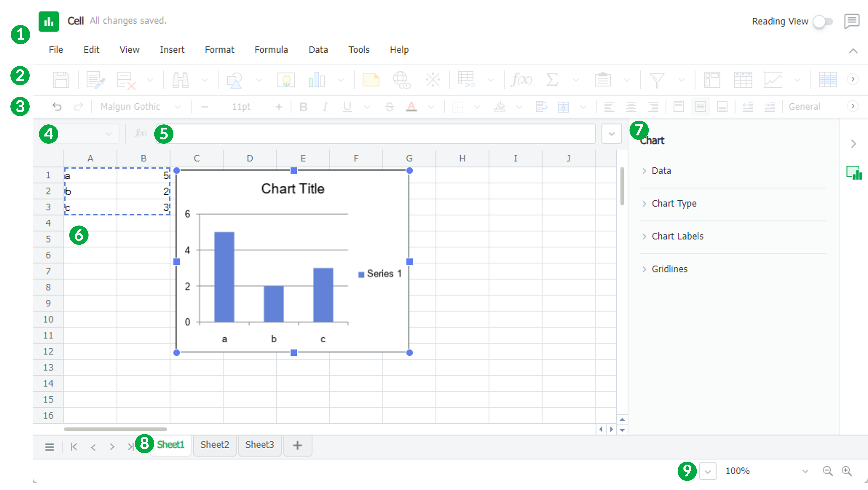Click the Filter funnel icon
Image resolution: width=868 pixels, height=490 pixels.
[x=657, y=80]
